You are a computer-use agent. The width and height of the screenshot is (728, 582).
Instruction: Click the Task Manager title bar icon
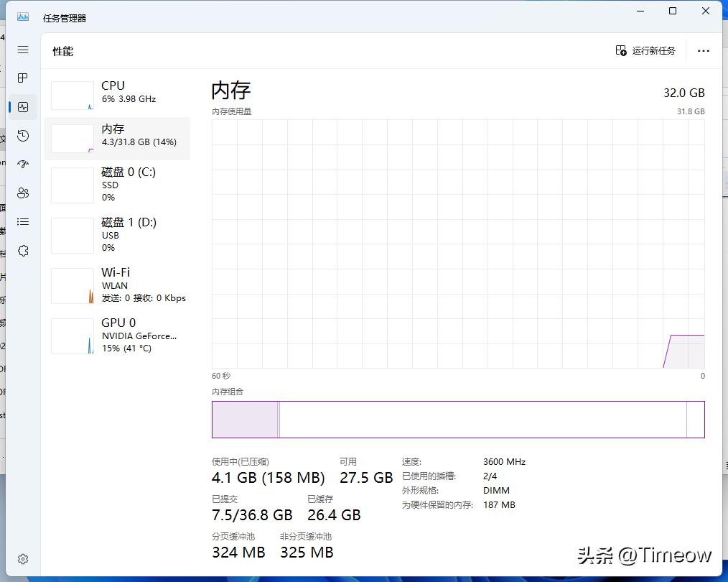click(22, 17)
